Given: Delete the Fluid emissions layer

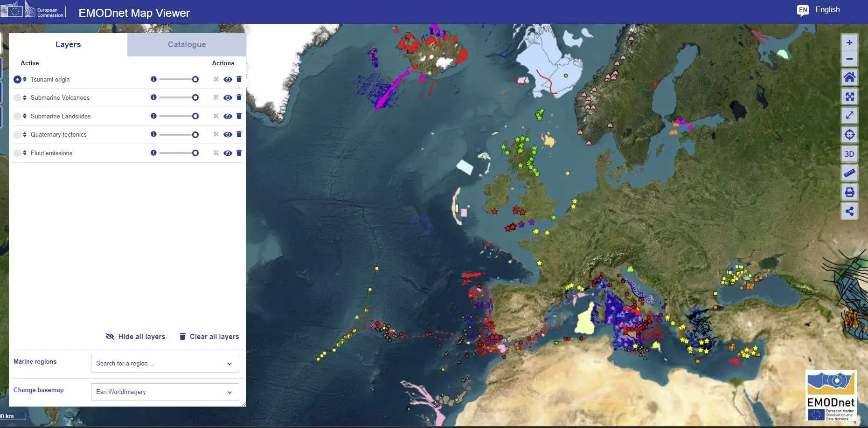Looking at the screenshot, I should pos(239,153).
